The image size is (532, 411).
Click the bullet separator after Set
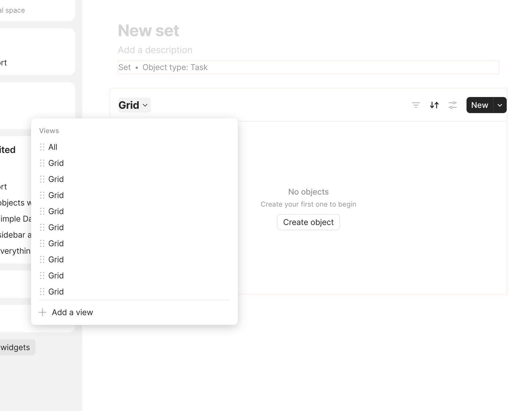[x=137, y=67]
